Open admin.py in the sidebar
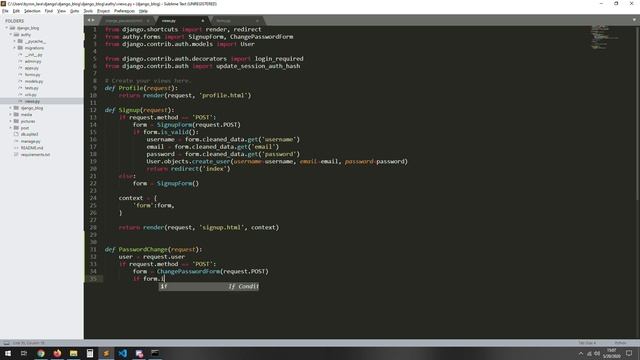 (x=33, y=61)
